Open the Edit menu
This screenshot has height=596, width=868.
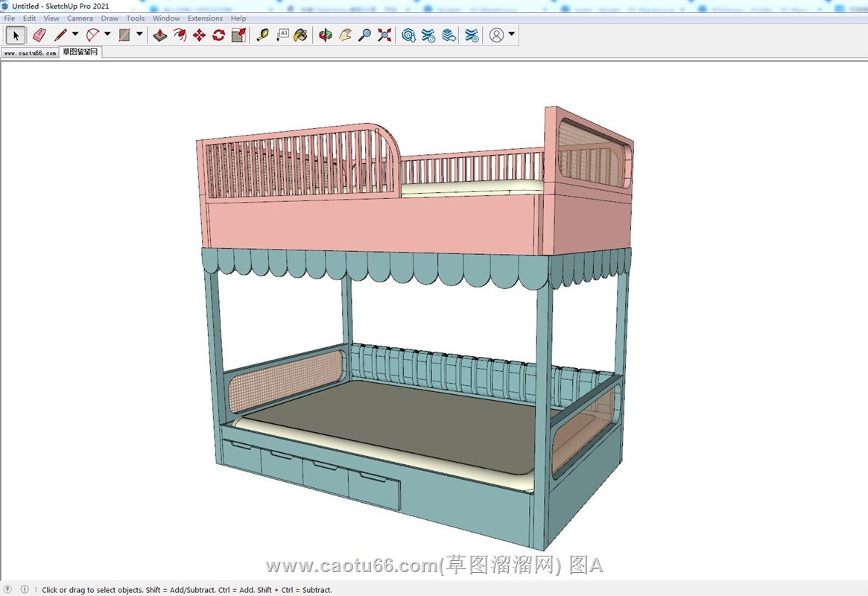pos(29,19)
